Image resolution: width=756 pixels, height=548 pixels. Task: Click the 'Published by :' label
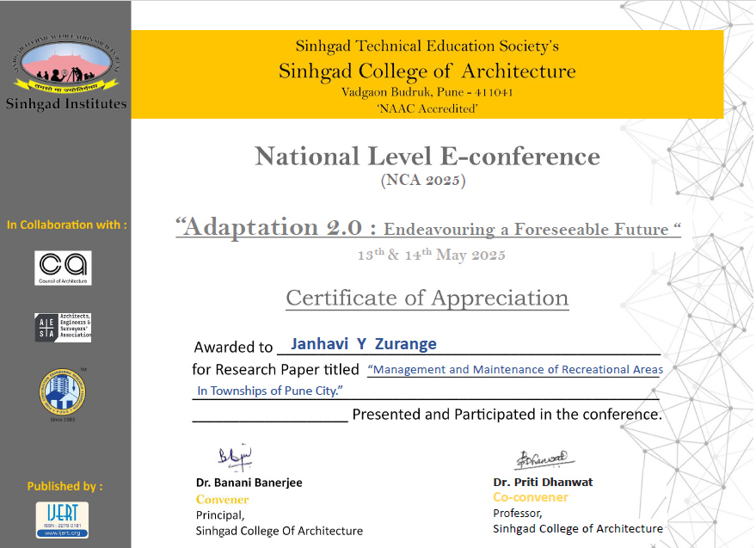click(x=65, y=486)
